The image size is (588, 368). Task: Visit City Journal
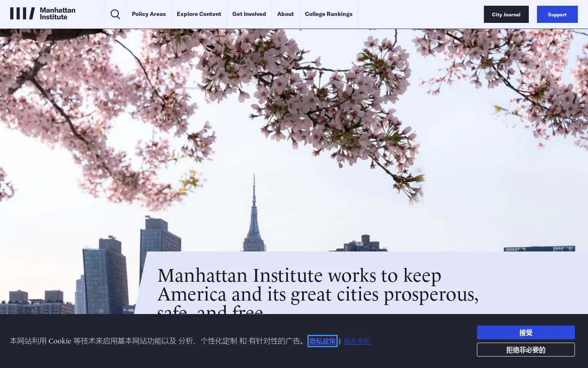pyautogui.click(x=506, y=14)
